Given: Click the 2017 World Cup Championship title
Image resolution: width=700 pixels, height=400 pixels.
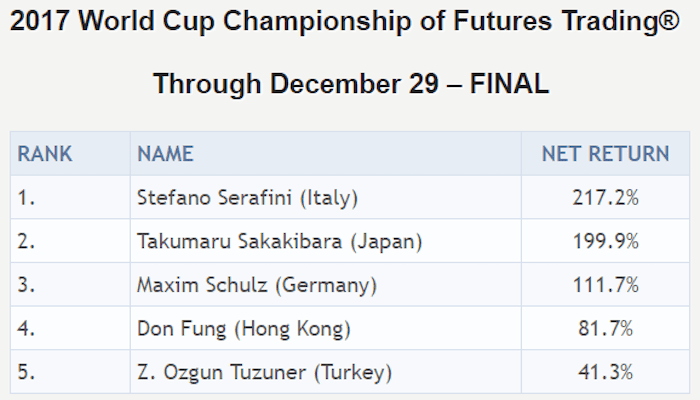Looking at the screenshot, I should 345,21.
